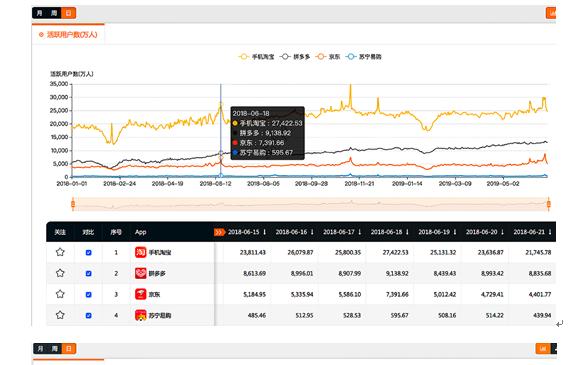585x365 pixels.
Task: Star the 苏宁易购 row
Action: 60,315
